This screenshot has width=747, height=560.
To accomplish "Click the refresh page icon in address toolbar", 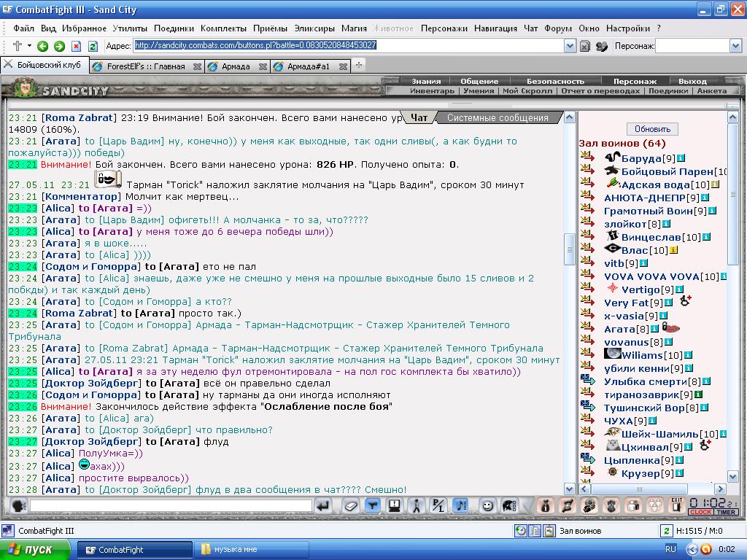I will point(93,46).
